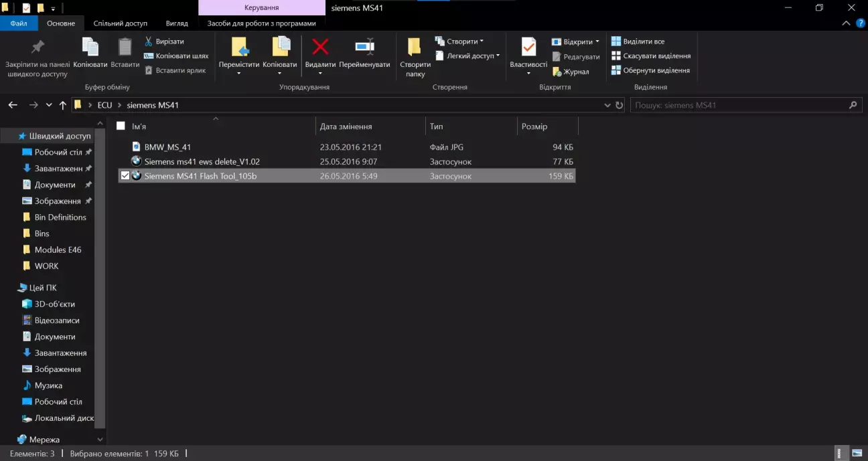Toggle the select-all checkbox in header row
The height and width of the screenshot is (461, 868).
(121, 126)
